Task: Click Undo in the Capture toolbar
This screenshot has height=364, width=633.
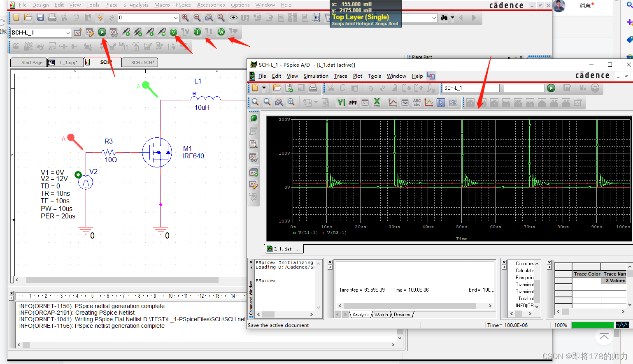Action: (100, 18)
